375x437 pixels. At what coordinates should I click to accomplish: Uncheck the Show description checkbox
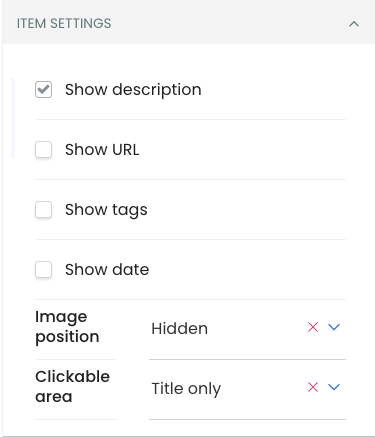[44, 89]
